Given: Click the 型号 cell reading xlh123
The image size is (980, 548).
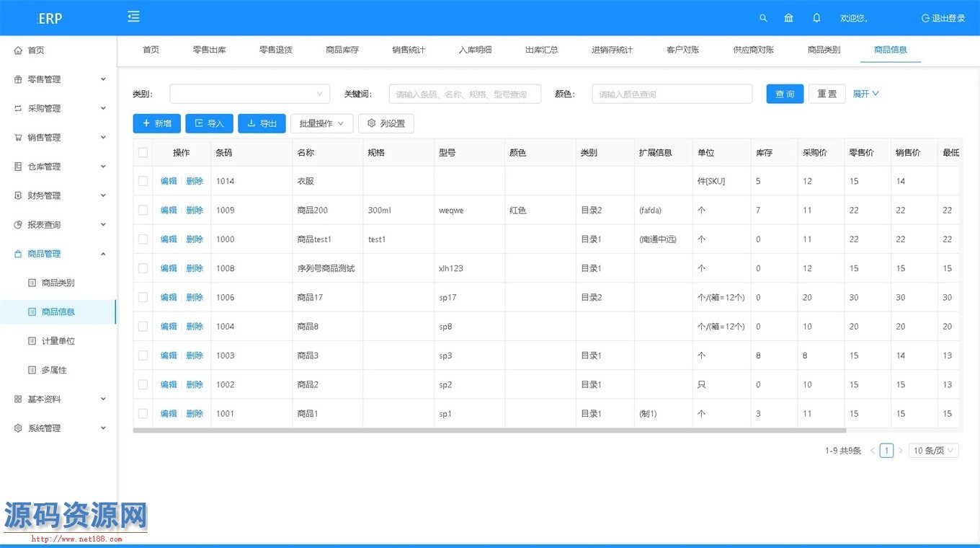Looking at the screenshot, I should point(470,268).
